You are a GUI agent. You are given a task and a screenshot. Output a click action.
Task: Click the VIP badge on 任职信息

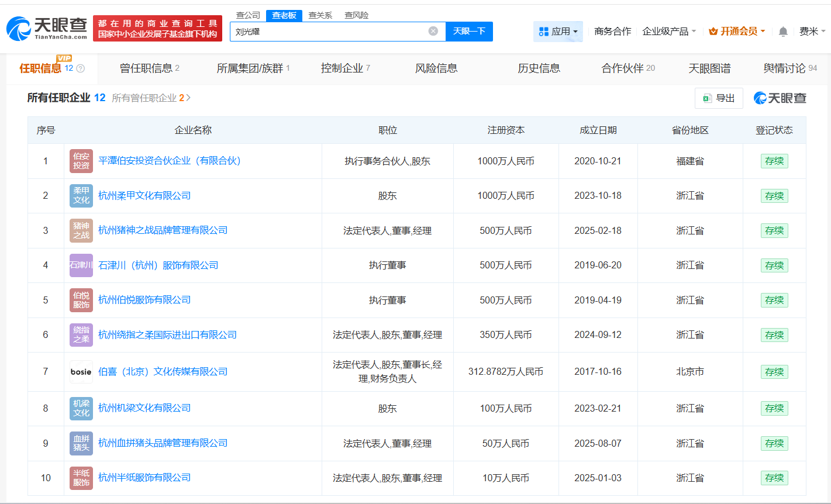point(65,58)
